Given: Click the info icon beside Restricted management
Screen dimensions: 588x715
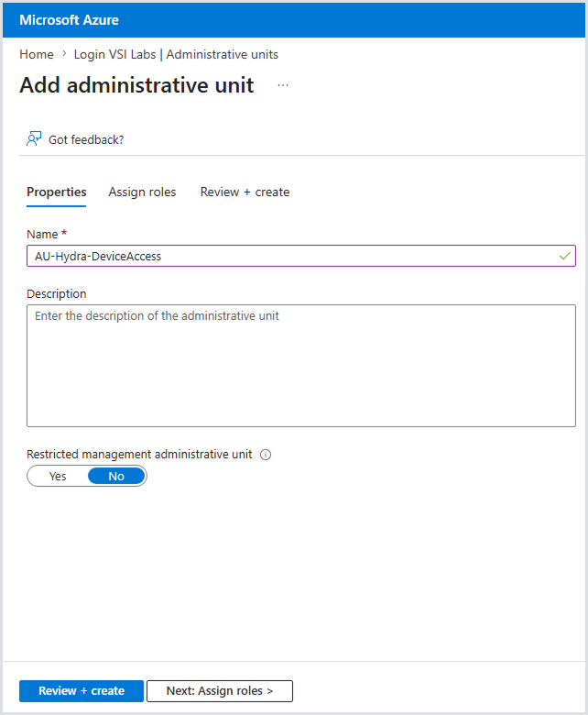Looking at the screenshot, I should [266, 455].
